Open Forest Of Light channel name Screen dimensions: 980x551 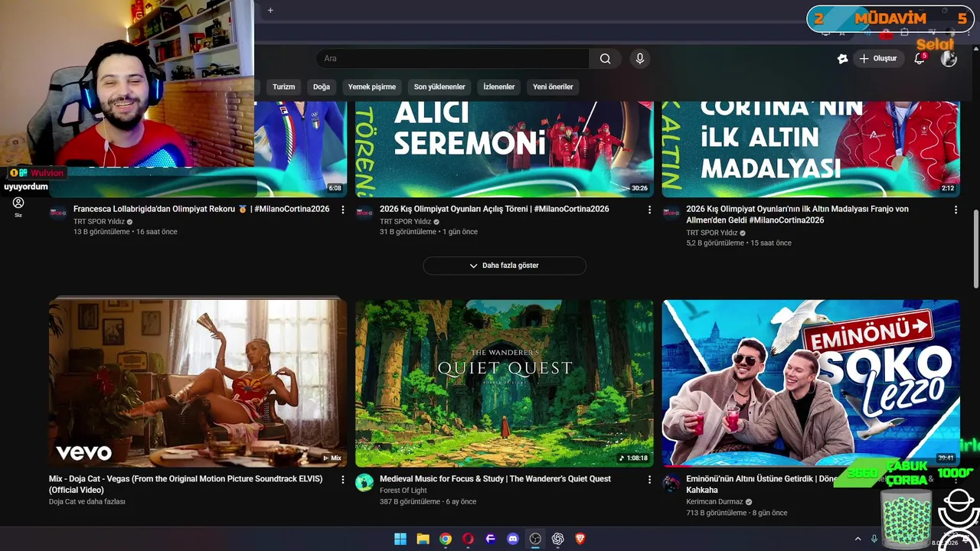tap(403, 491)
